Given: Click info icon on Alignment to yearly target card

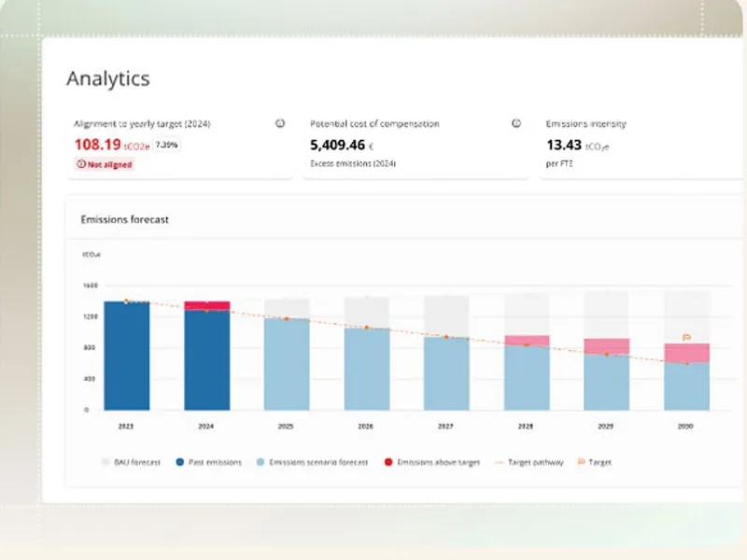Looking at the screenshot, I should point(279,123).
